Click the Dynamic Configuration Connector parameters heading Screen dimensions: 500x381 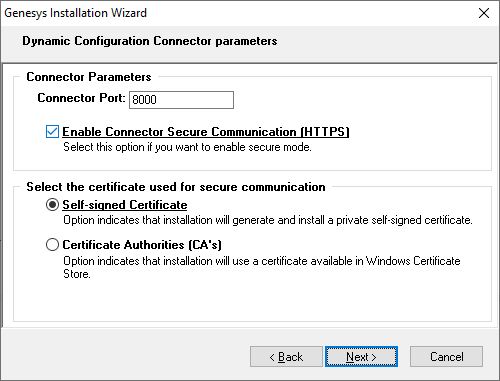tap(150, 41)
